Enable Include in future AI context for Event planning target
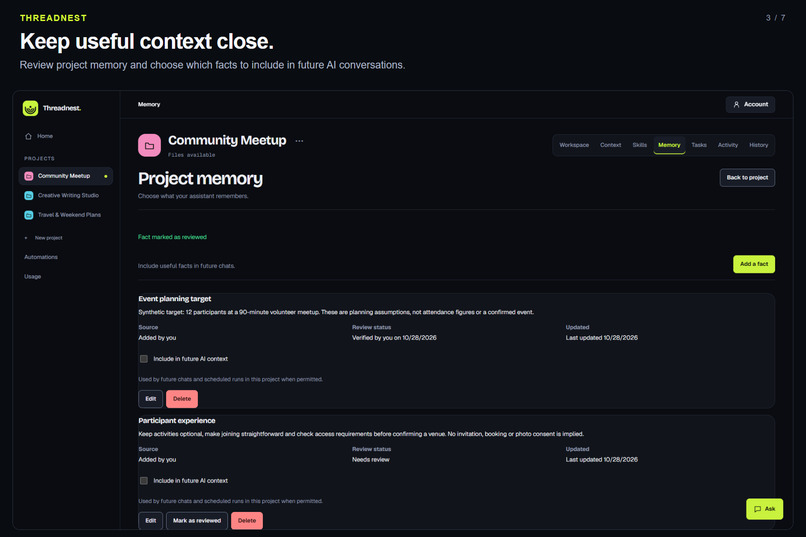 coord(144,359)
